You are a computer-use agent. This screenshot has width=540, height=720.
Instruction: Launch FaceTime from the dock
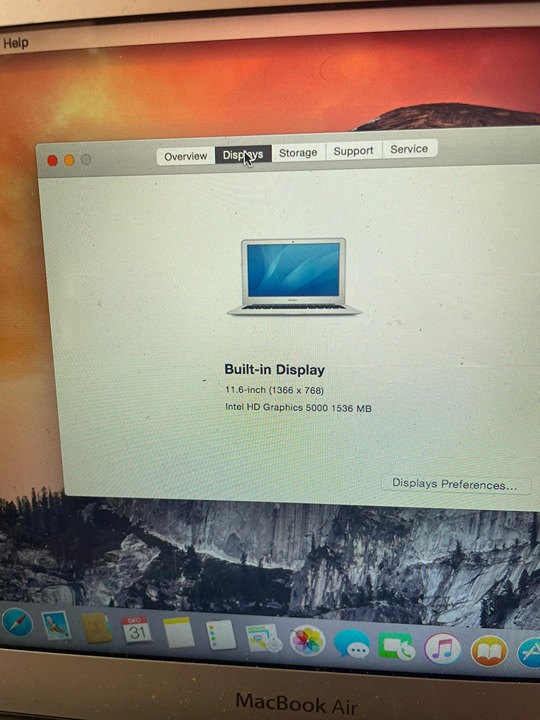pos(396,647)
